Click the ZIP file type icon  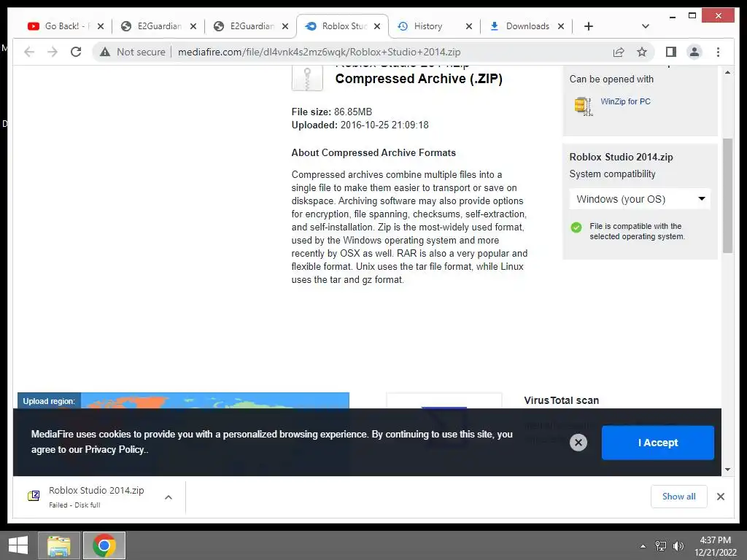[307, 77]
